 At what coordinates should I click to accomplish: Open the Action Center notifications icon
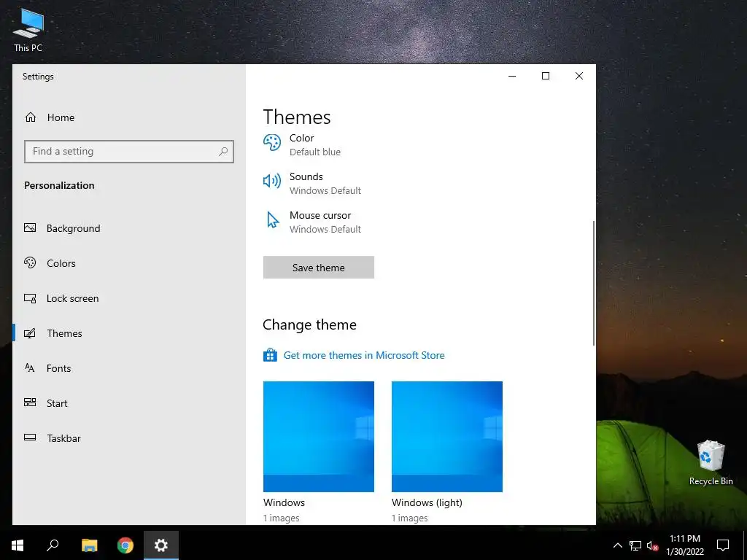click(x=723, y=545)
